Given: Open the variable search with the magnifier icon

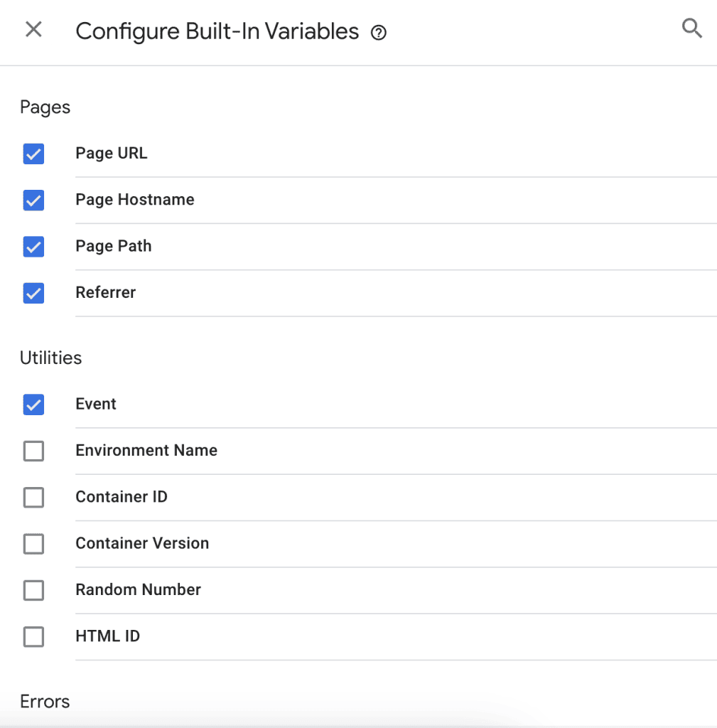Looking at the screenshot, I should click(x=691, y=28).
